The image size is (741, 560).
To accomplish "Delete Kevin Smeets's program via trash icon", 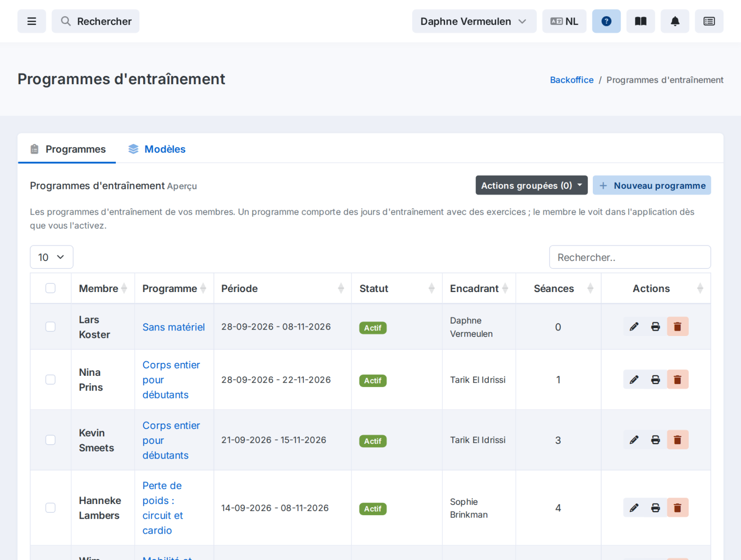I will pyautogui.click(x=678, y=440).
